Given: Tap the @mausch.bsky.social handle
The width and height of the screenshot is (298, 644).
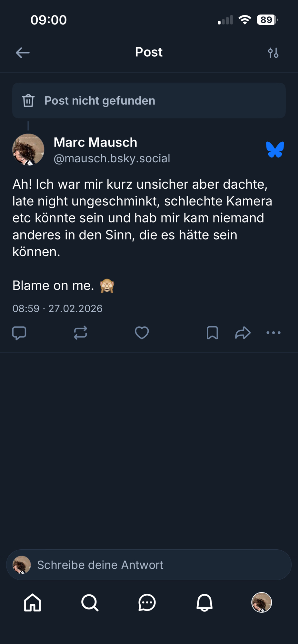Looking at the screenshot, I should point(112,158).
